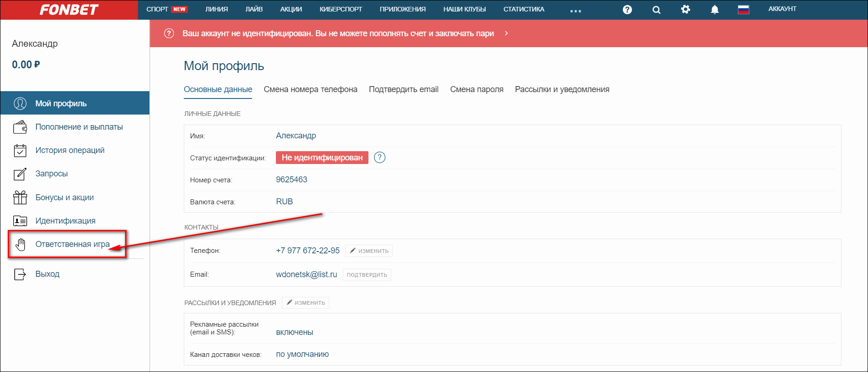This screenshot has height=372, width=868.
Task: Click the profile avatar icon beside Мой профиль
Action: (x=20, y=104)
